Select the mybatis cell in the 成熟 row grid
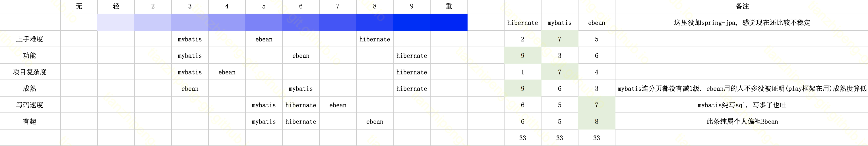868x146 pixels. click(301, 89)
